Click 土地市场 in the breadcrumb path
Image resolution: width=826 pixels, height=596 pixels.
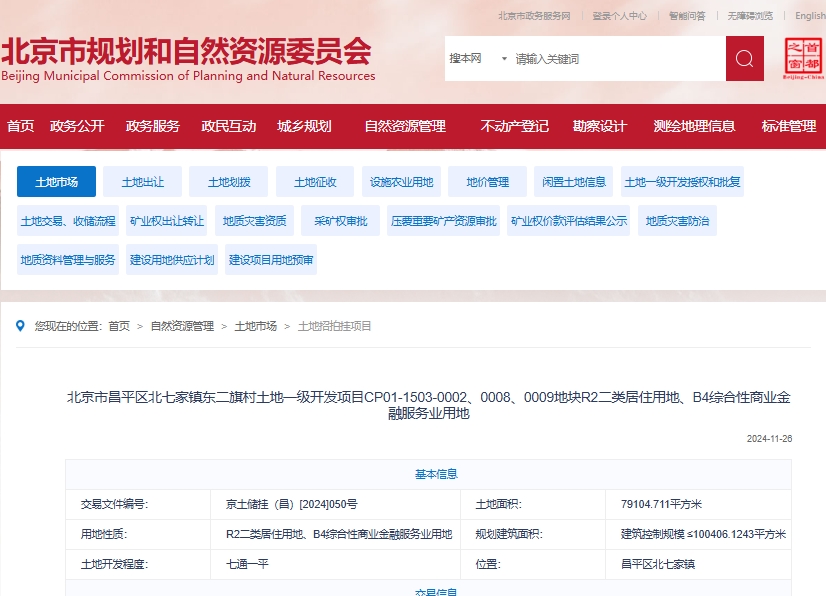[x=255, y=326]
